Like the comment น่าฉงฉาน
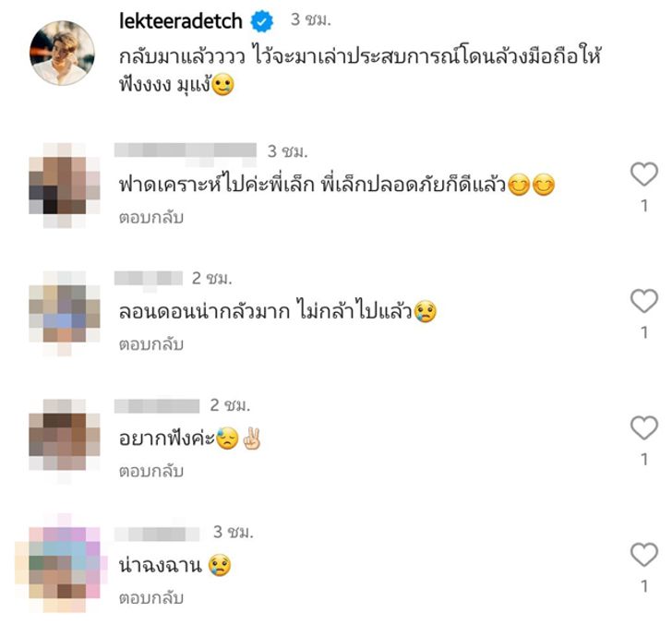Screen dimensions: 672x625 643,555
